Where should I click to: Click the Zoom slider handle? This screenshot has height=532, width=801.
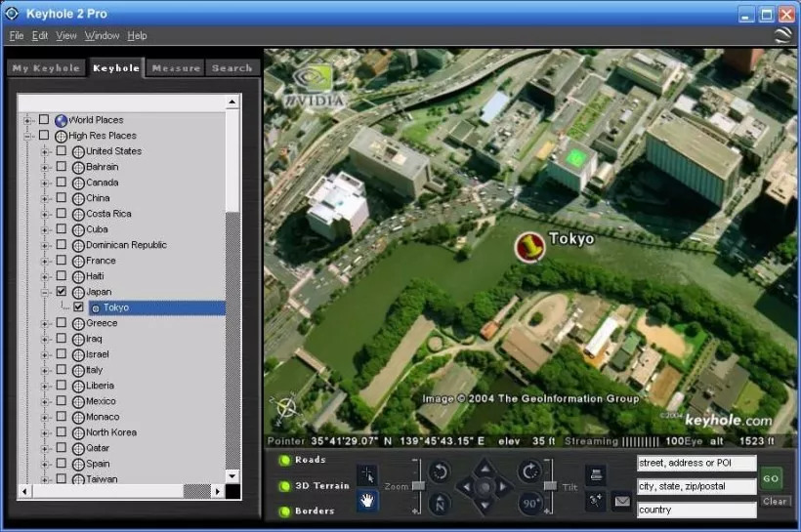tap(418, 485)
